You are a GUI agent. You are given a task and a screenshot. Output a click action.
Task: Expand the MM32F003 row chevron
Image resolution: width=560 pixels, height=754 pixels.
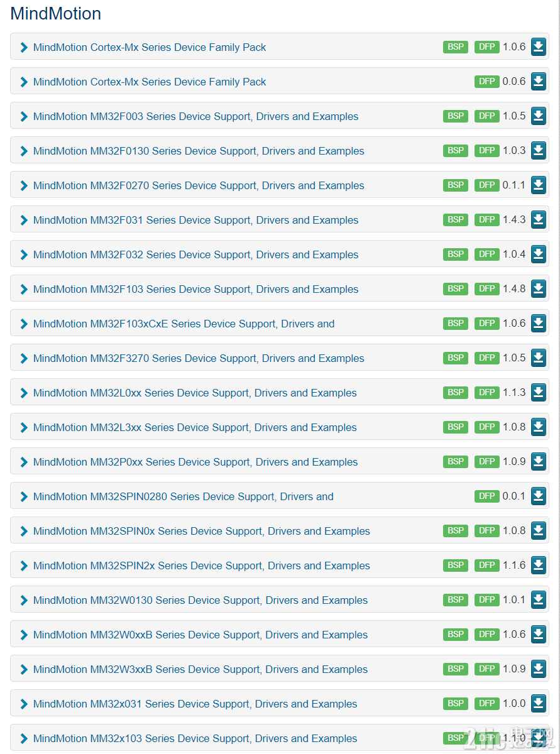point(24,116)
